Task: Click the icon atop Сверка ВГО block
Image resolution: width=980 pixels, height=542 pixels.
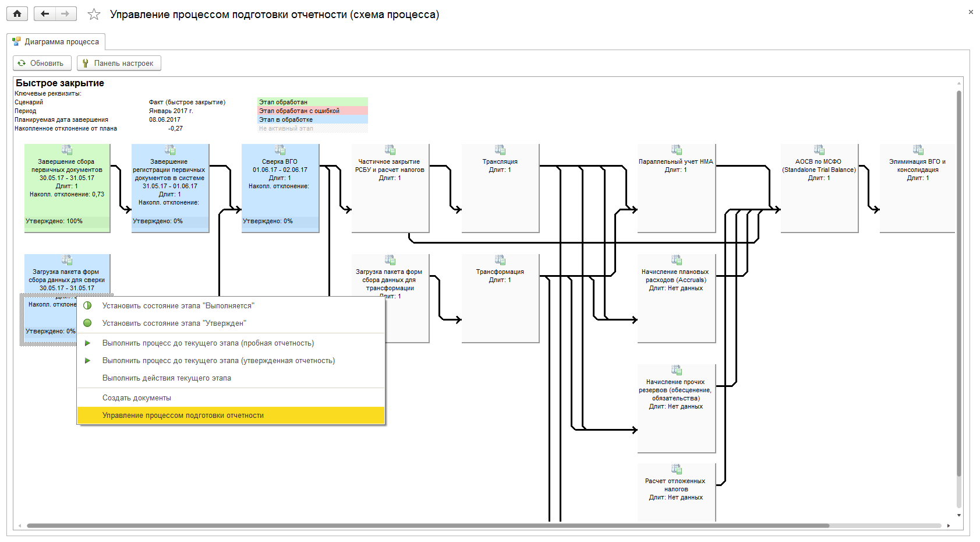Action: tap(280, 150)
